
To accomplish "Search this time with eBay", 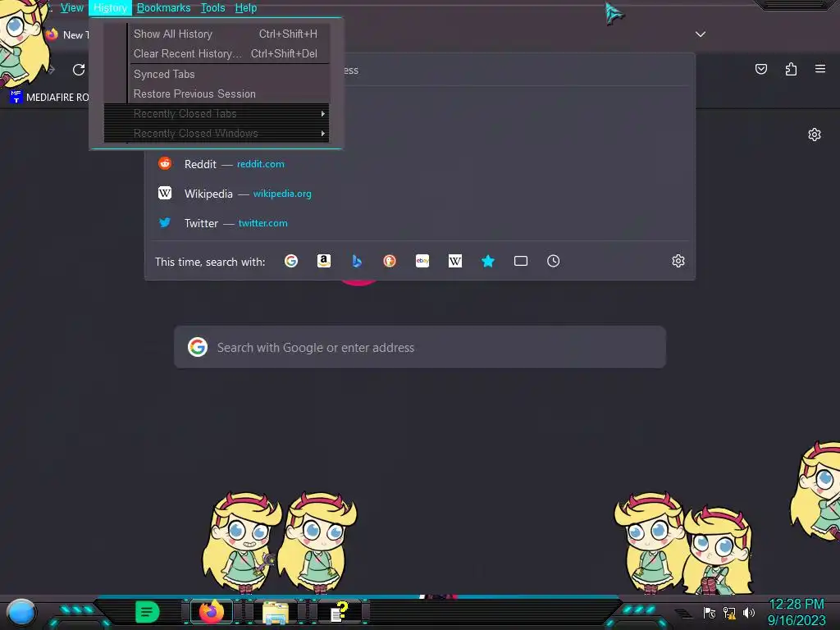I will [x=422, y=261].
